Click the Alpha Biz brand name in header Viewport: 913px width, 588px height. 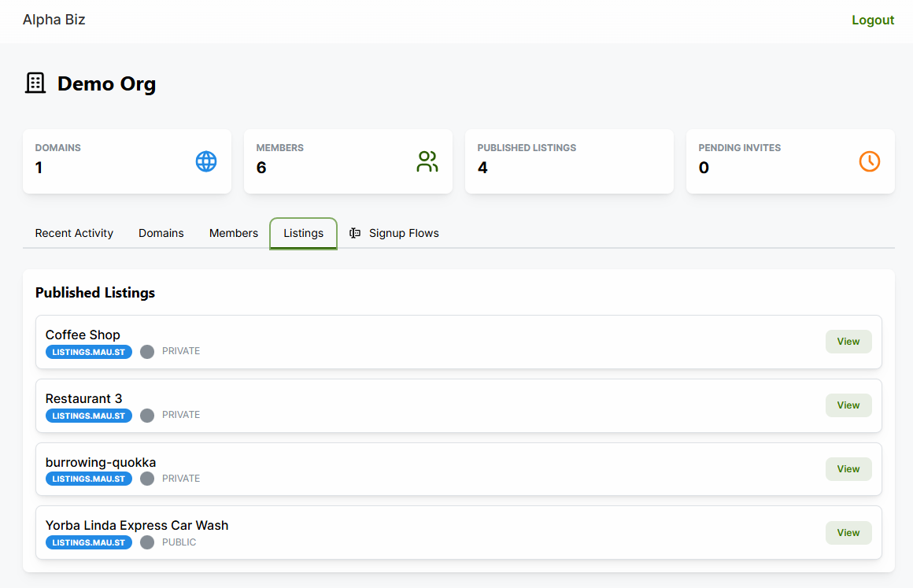tap(54, 20)
